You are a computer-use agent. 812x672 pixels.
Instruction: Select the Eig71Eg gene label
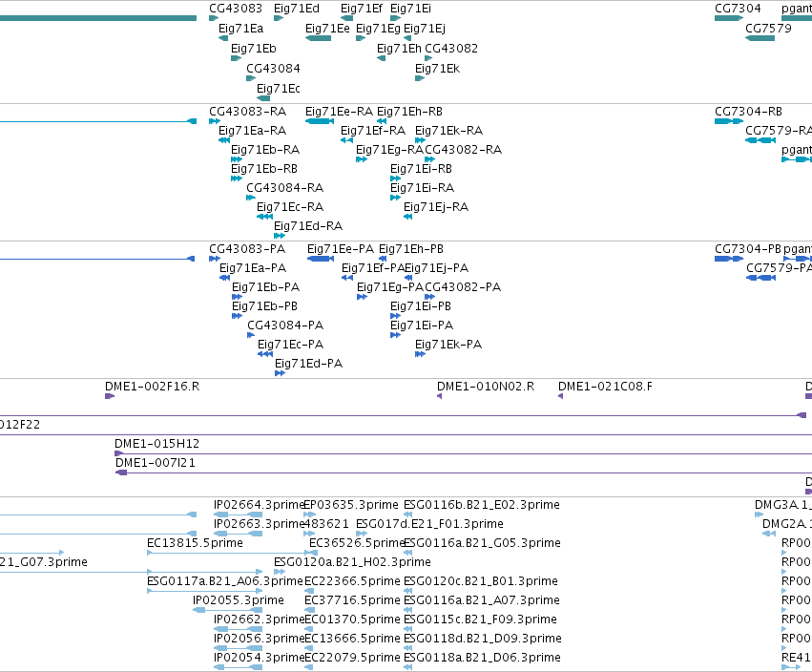pos(378,29)
